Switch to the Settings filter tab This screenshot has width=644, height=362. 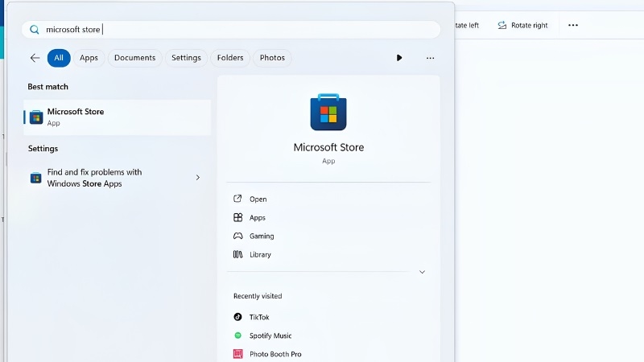click(x=186, y=58)
